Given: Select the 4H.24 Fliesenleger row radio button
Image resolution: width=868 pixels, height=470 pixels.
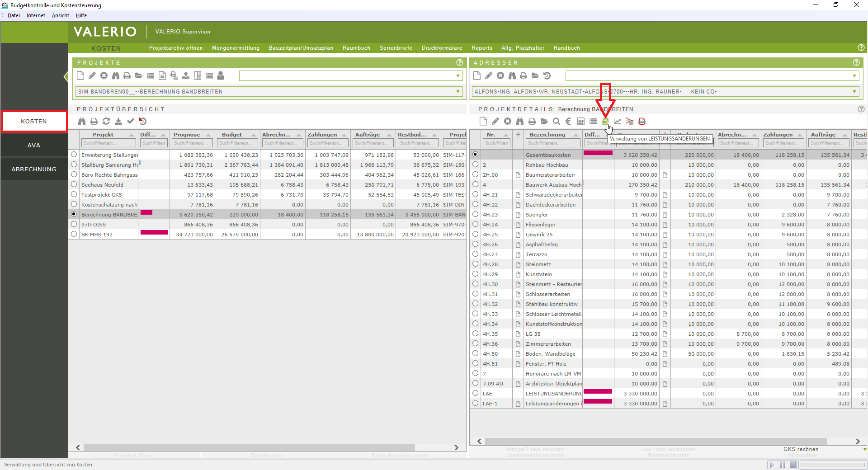Looking at the screenshot, I should coord(475,224).
